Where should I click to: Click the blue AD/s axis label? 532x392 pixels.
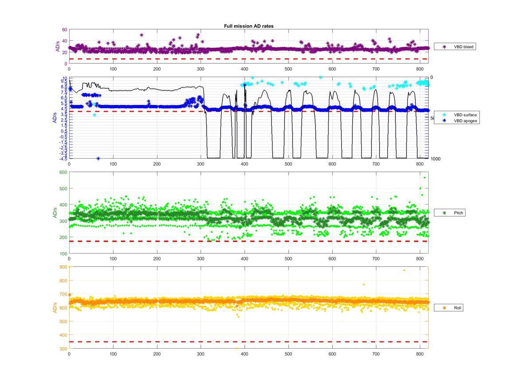coord(55,118)
